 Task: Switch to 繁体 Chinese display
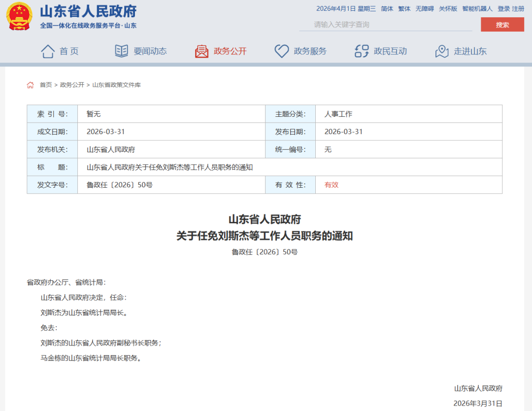[x=404, y=9]
